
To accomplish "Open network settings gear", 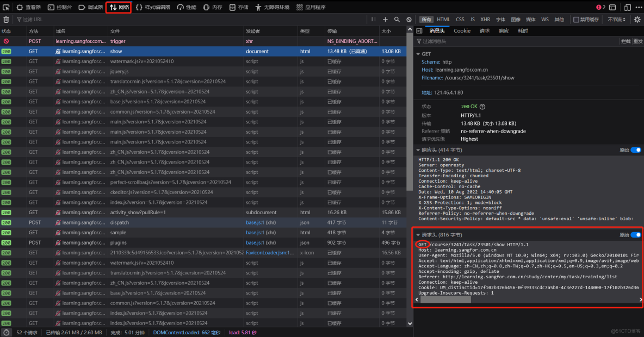I will click(x=637, y=20).
